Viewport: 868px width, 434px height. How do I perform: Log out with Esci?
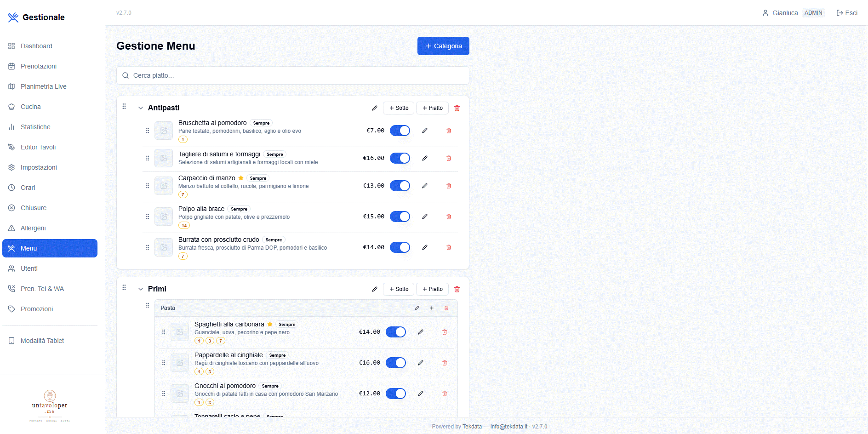pos(847,13)
